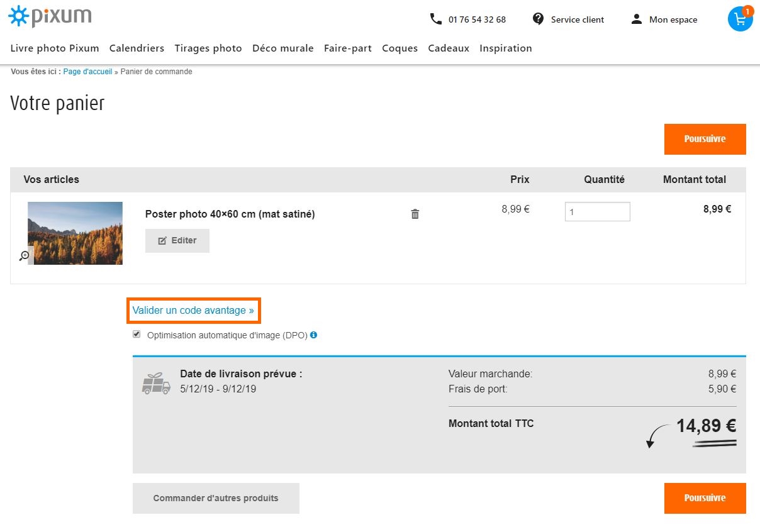760x532 pixels.
Task: Open Service client via the question mark icon
Action: point(538,19)
